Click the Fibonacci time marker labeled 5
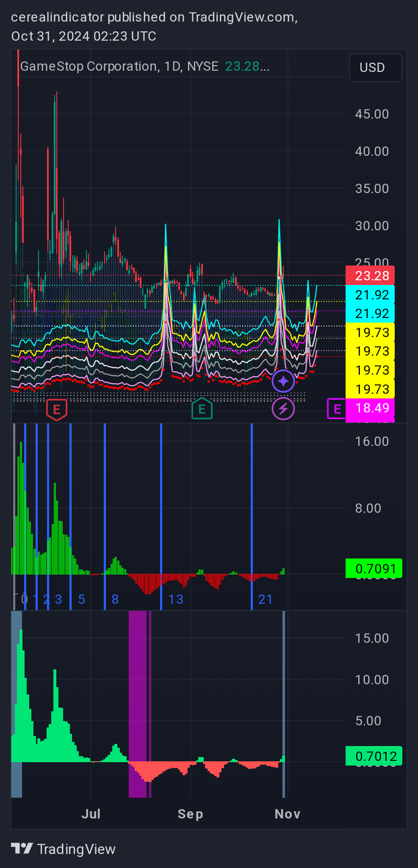 (x=82, y=599)
